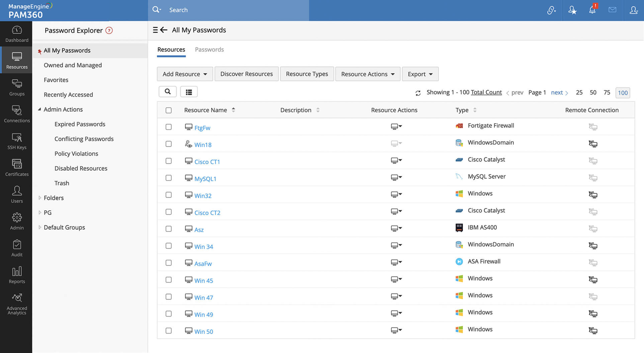Open the column chooser list icon
This screenshot has height=353, width=644.
pos(189,92)
